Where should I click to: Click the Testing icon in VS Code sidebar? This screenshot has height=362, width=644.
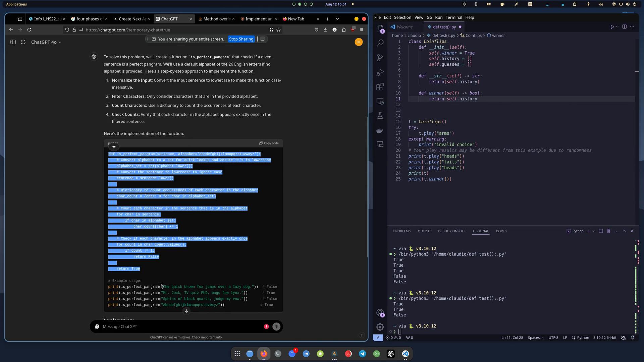379,115
